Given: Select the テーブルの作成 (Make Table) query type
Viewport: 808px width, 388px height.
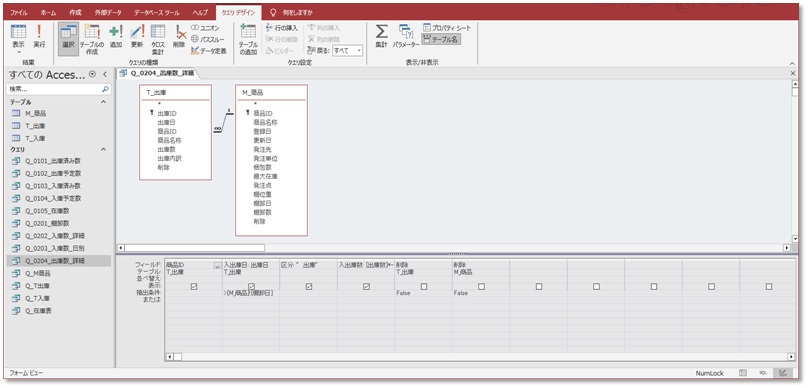Looking at the screenshot, I should (x=92, y=39).
